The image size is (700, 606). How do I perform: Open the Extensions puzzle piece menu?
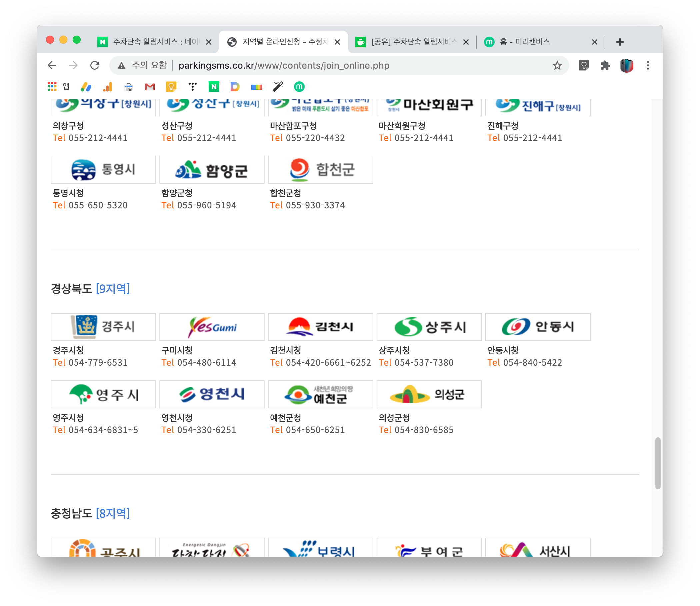tap(605, 65)
